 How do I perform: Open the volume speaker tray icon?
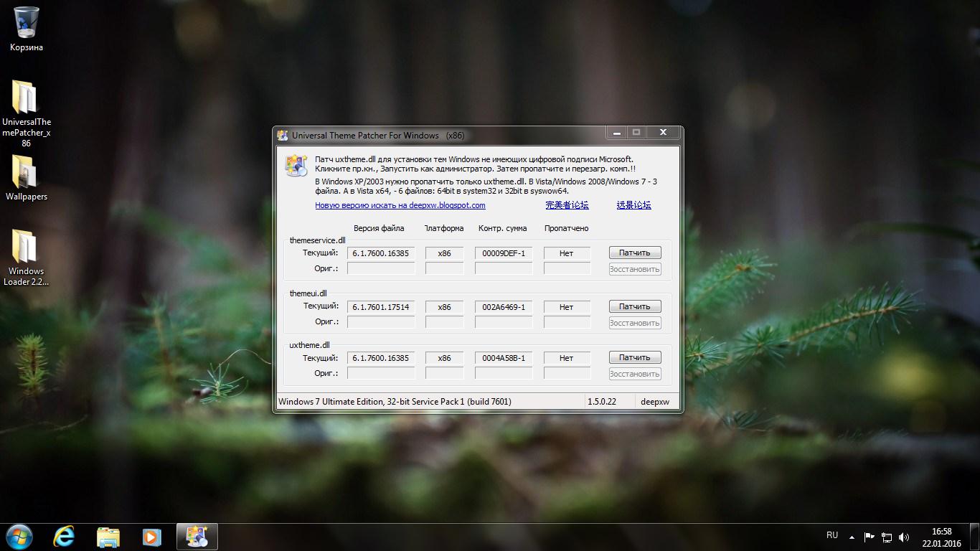coord(904,537)
